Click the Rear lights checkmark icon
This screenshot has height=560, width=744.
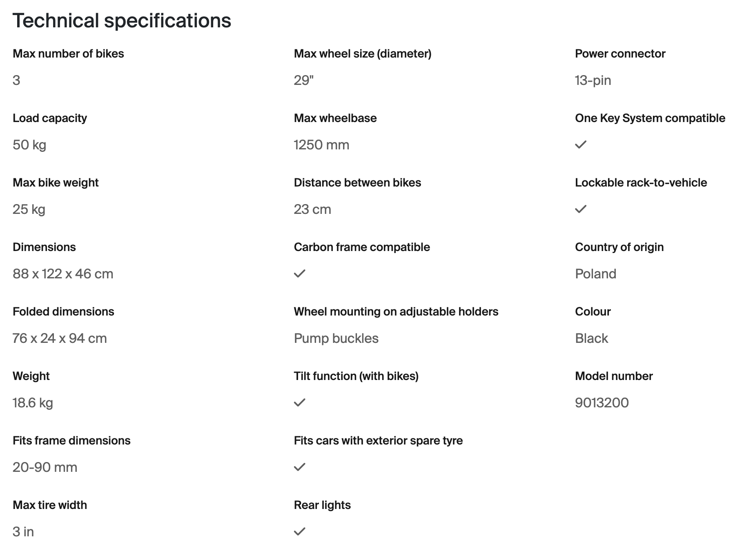(x=300, y=531)
